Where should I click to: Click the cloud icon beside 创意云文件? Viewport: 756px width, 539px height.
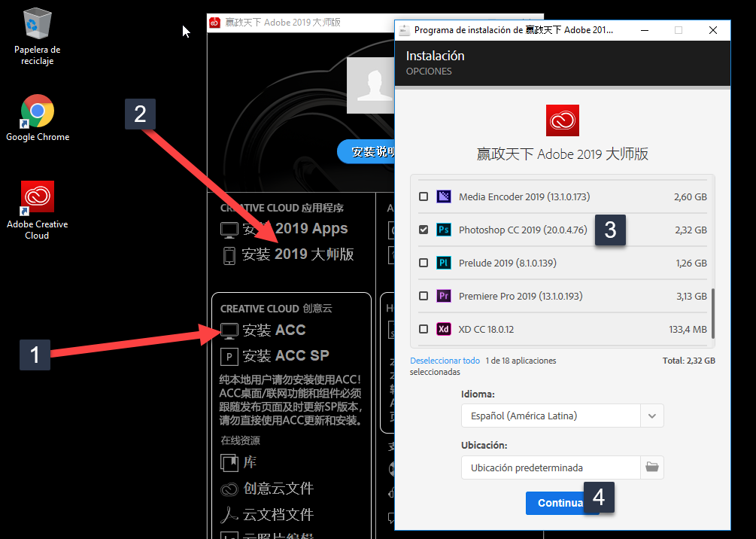click(x=229, y=489)
